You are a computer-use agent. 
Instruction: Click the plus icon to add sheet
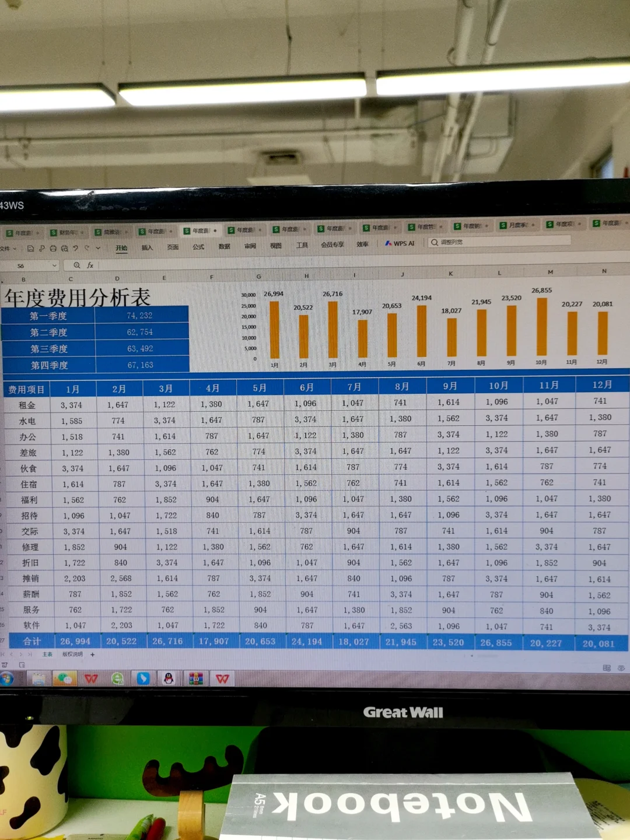coord(92,654)
